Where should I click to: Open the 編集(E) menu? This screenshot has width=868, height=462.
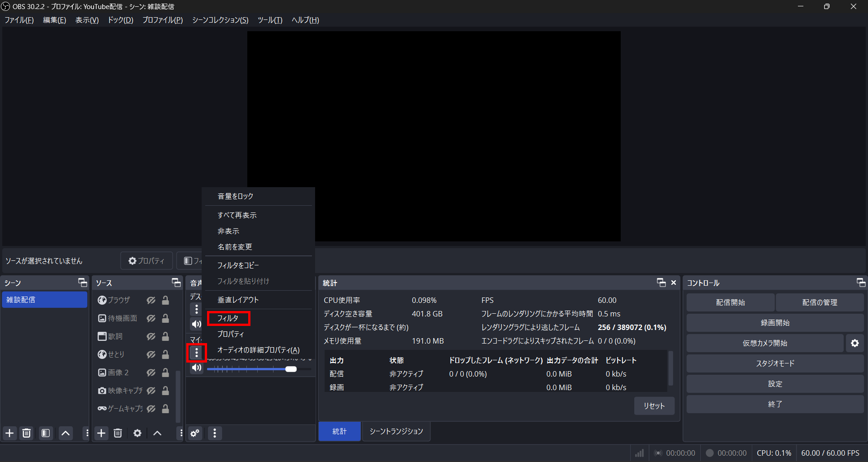[54, 20]
